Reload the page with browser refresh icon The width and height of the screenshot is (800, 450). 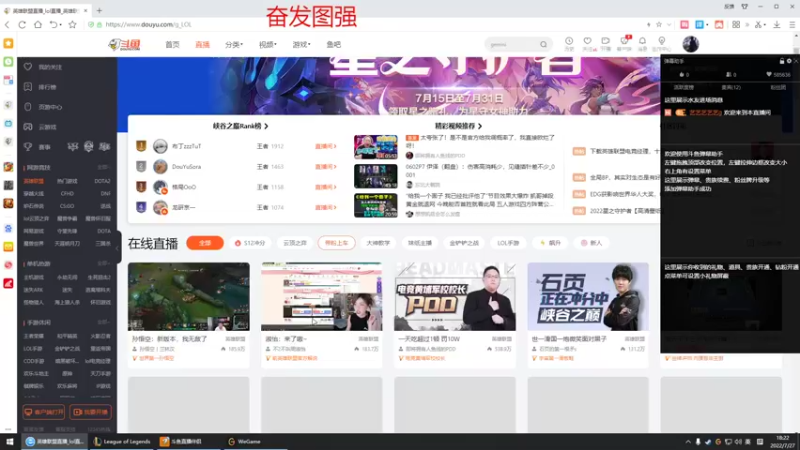[22, 24]
